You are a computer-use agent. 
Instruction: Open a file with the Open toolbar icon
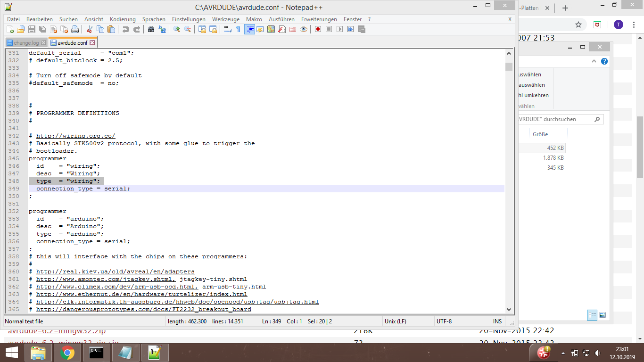20,29
